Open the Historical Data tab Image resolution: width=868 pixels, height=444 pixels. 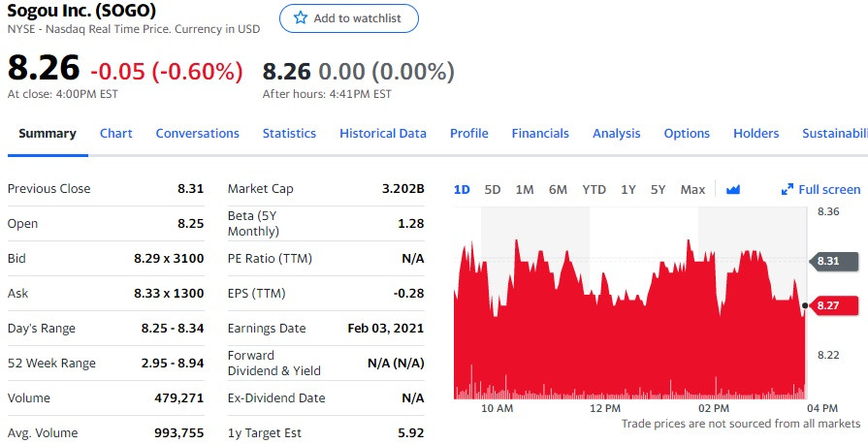(383, 134)
